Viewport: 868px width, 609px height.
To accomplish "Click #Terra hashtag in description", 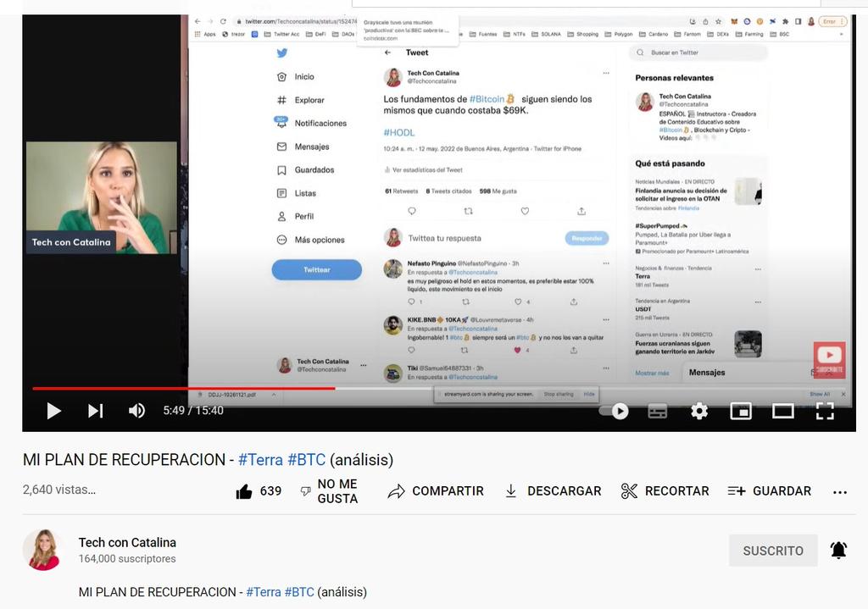I will (x=264, y=592).
